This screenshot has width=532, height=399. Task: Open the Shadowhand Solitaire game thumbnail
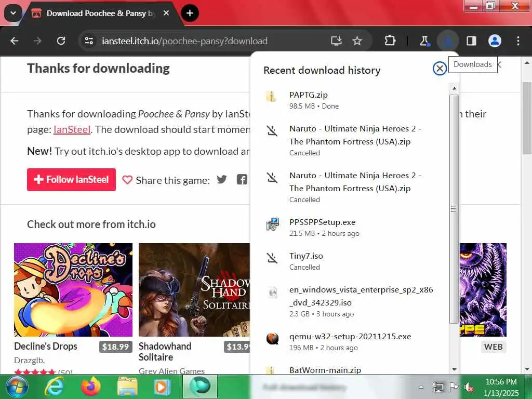(x=194, y=290)
